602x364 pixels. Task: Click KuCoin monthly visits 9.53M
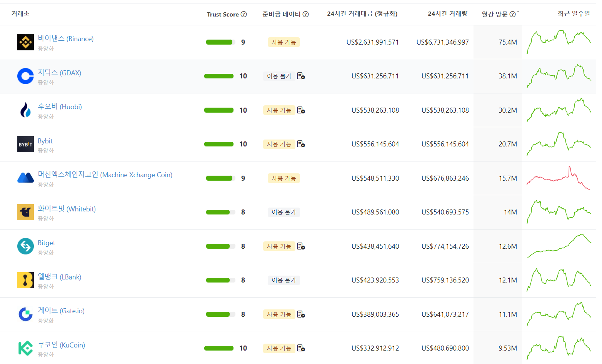[508, 348]
